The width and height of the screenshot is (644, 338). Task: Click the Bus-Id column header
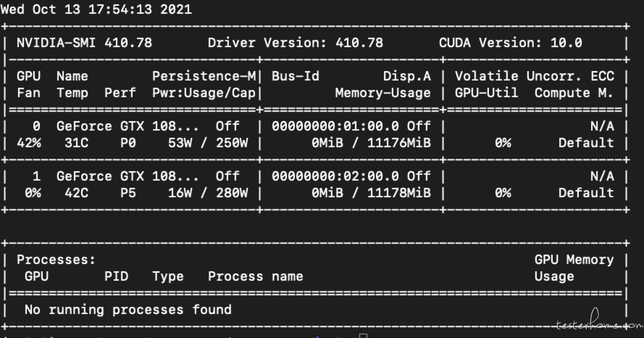[296, 76]
